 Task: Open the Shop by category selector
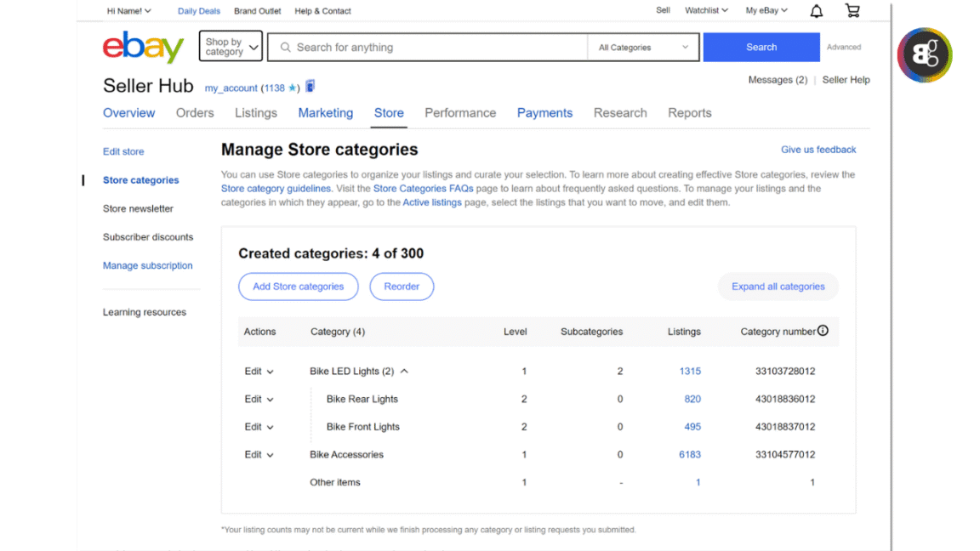[230, 47]
